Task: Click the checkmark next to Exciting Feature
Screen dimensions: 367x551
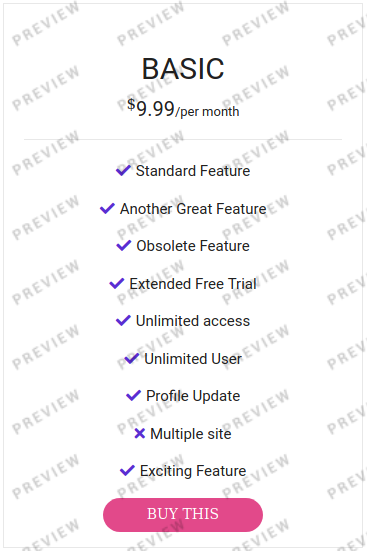Action: tap(127, 471)
